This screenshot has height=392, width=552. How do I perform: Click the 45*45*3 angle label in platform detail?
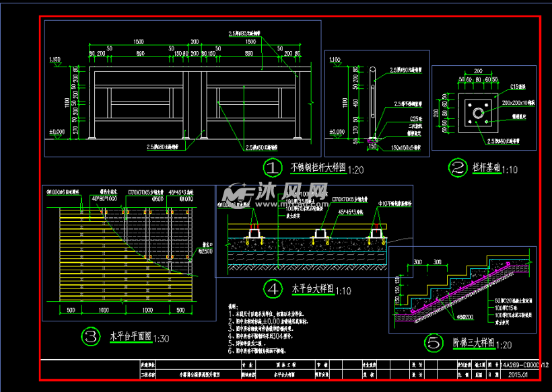tap(351, 212)
